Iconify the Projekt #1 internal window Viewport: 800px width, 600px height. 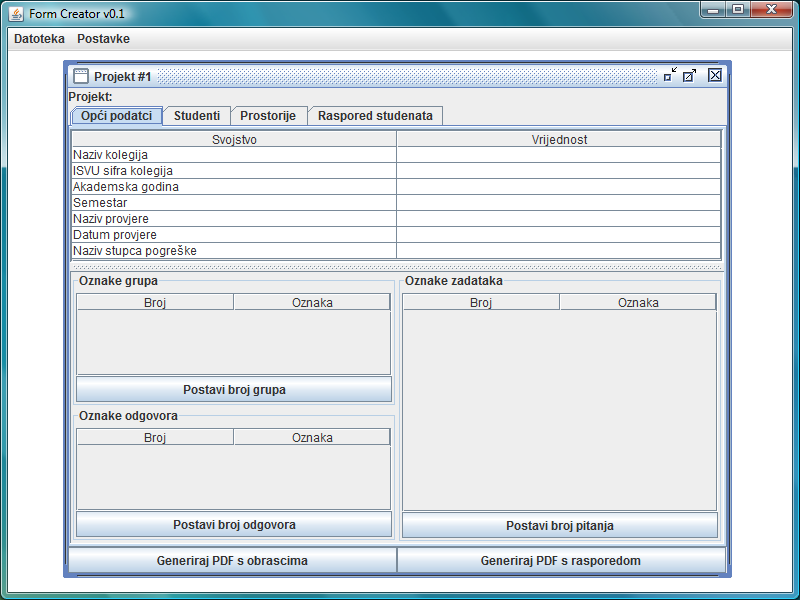[669, 75]
